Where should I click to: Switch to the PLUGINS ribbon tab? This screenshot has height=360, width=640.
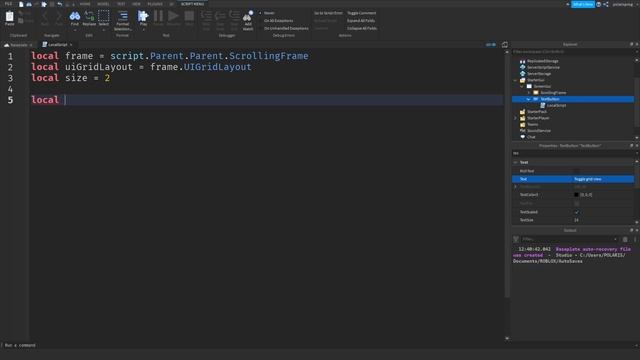point(155,4)
